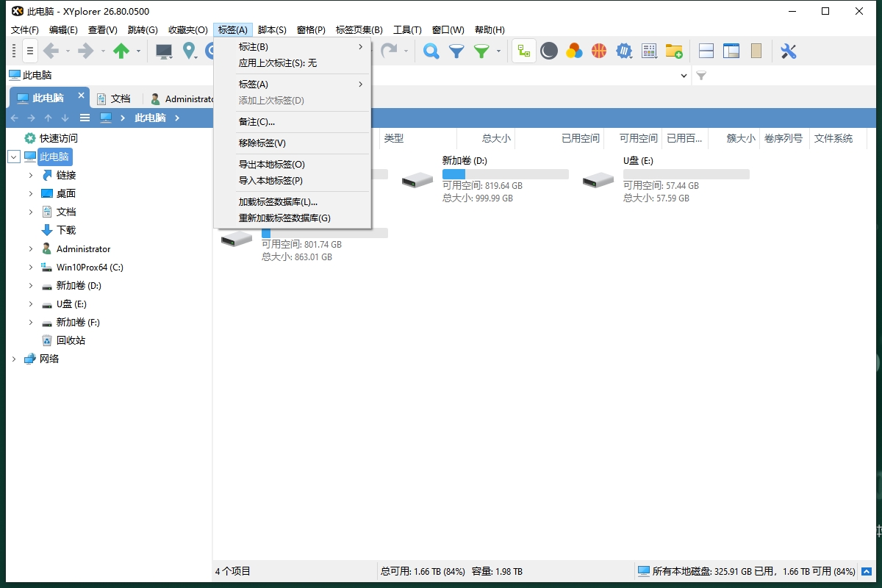Click the blue filter funnel icon
The image size is (882, 588).
click(456, 51)
